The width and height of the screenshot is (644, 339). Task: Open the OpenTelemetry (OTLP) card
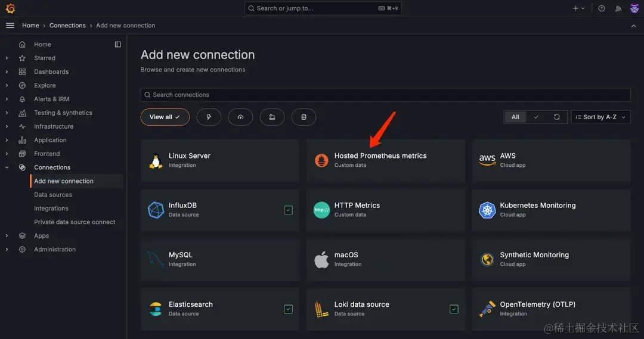(x=551, y=309)
